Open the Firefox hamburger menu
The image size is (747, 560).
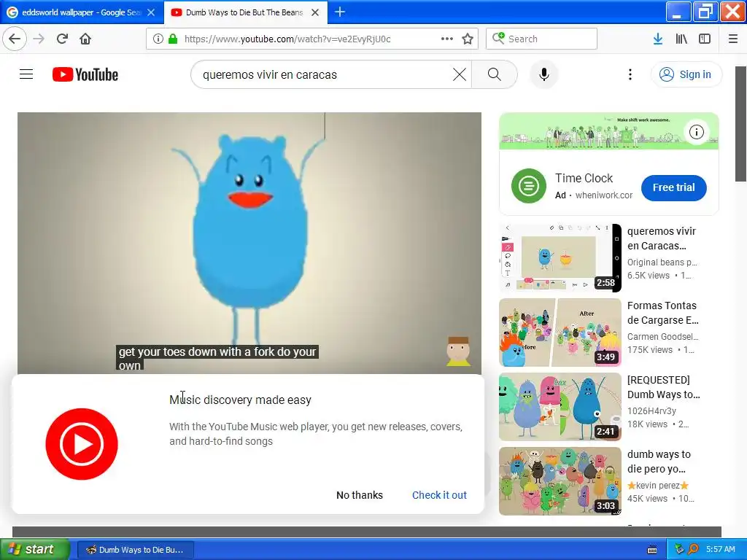click(733, 39)
